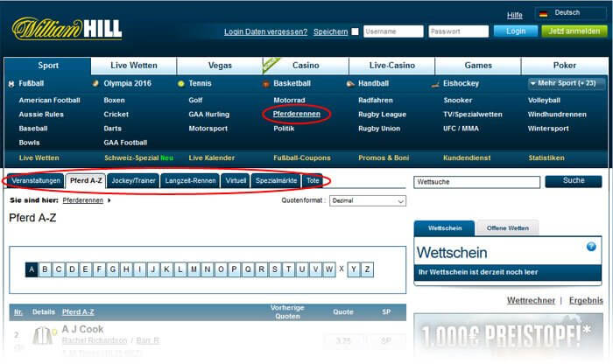The height and width of the screenshot is (364, 613).
Task: Open Schweiz-Spezial link
Action: point(131,158)
